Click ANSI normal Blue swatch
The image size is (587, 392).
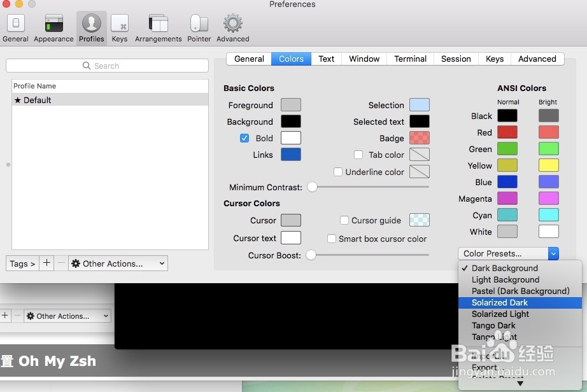507,182
